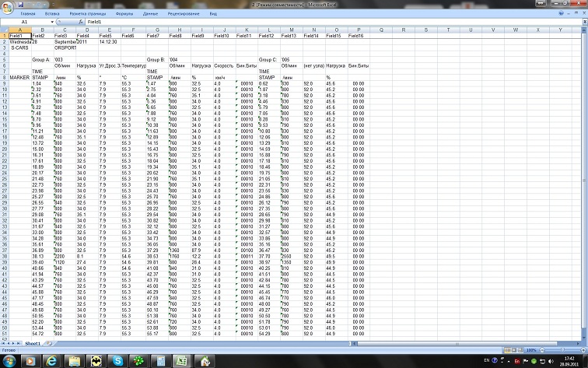Select column header P
Viewport: 588px width, 368px height.
(359, 30)
